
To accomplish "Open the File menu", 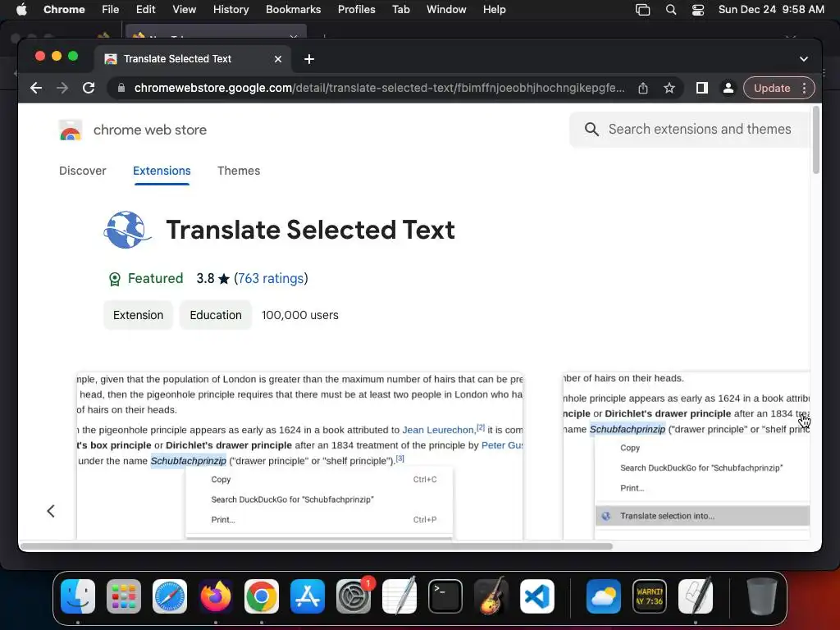I will (x=111, y=10).
